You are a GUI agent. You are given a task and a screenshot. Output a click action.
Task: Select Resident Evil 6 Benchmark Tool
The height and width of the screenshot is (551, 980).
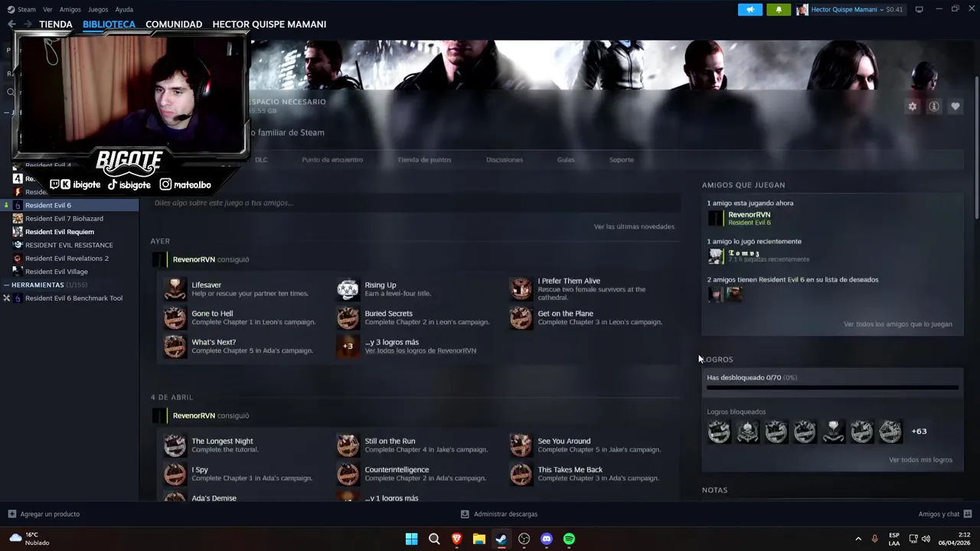click(73, 298)
